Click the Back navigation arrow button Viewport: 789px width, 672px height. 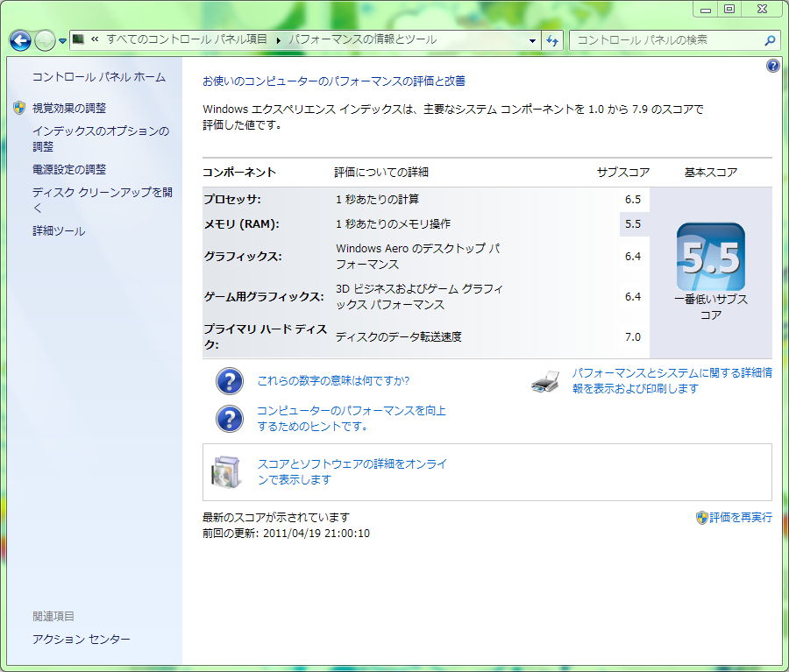[21, 41]
